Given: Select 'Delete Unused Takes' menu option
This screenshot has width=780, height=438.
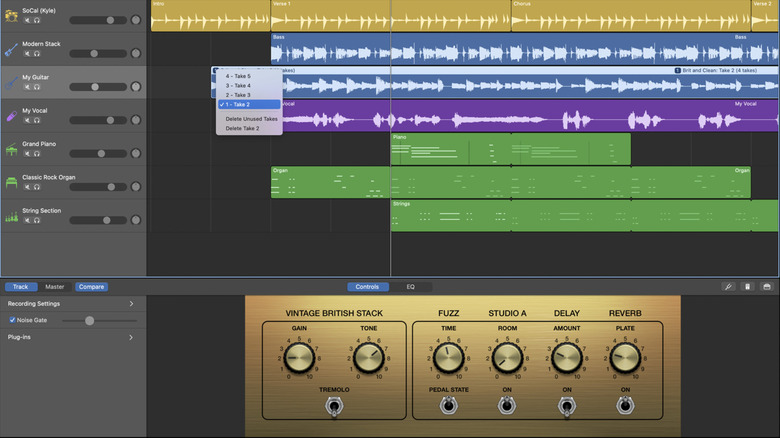Looking at the screenshot, I should tap(251, 119).
